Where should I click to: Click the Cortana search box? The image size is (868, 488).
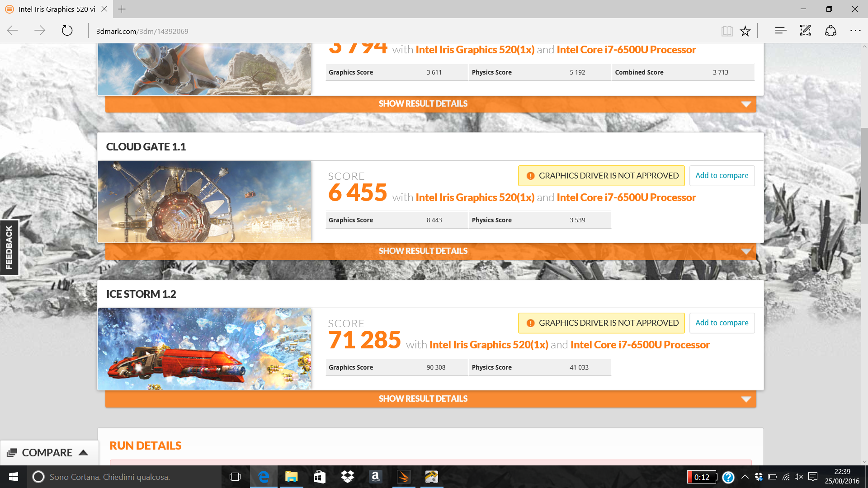point(124,477)
